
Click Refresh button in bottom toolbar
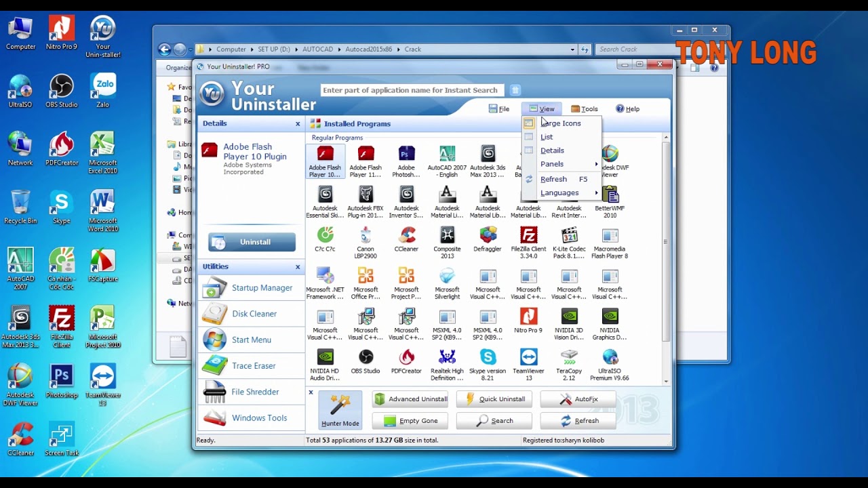click(578, 421)
